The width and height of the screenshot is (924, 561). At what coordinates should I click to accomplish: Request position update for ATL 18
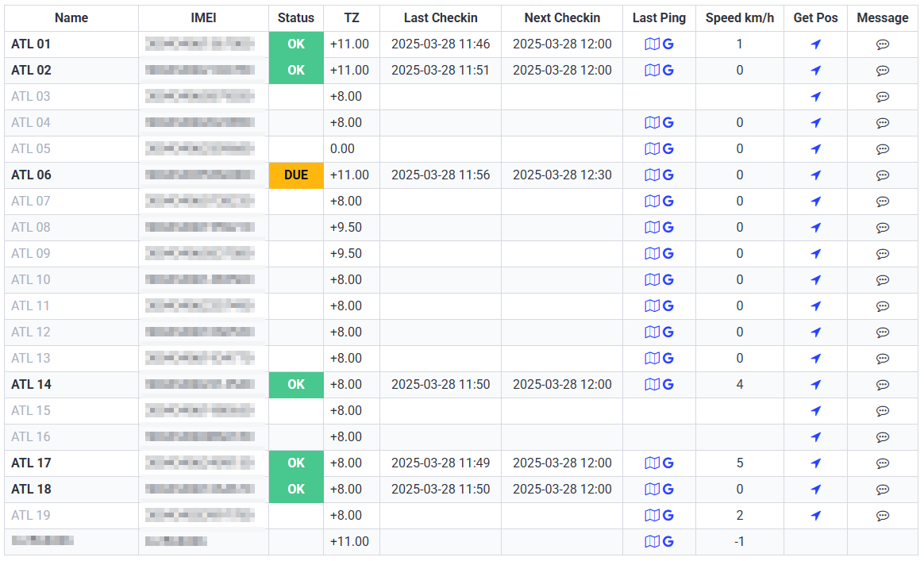pyautogui.click(x=815, y=489)
